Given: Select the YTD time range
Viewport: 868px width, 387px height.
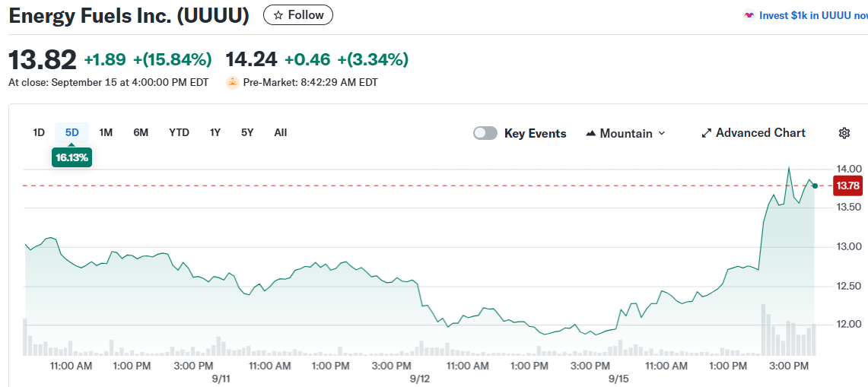Looking at the screenshot, I should [x=180, y=133].
